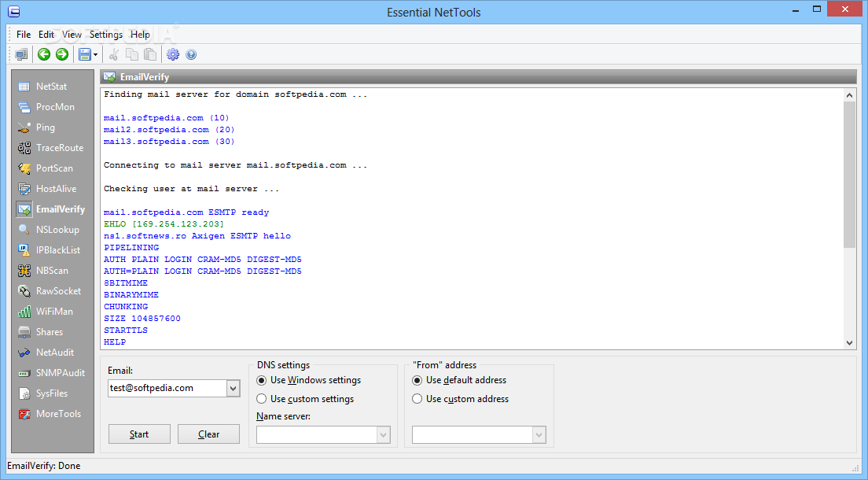
Task: Open the MoreTools icon
Action: pyautogui.click(x=24, y=414)
